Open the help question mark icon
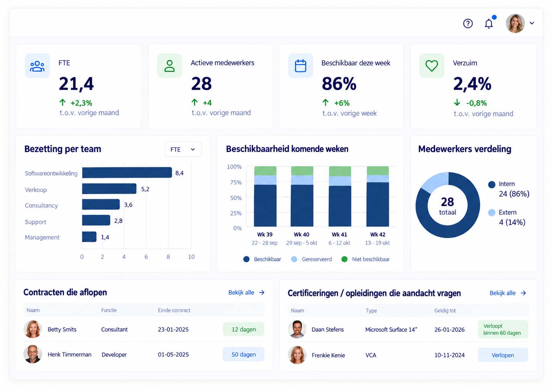Screen dimensions: 552x392 click(x=468, y=24)
